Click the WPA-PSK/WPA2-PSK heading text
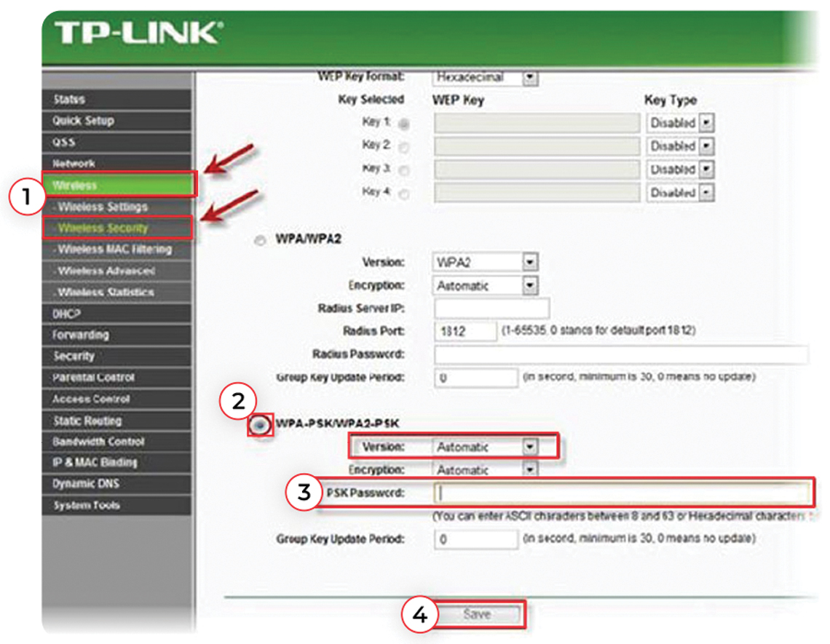This screenshot has height=644, width=830. [x=337, y=424]
